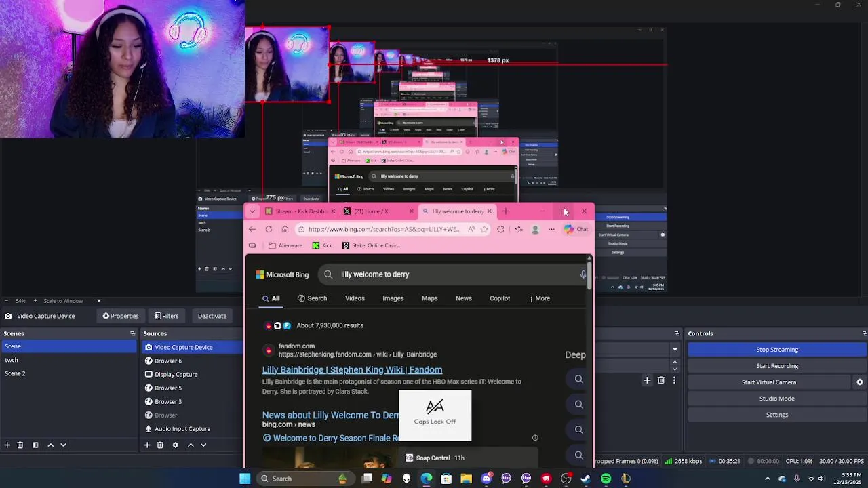The width and height of the screenshot is (868, 488).
Task: Open the Alienware bookmarks folder
Action: coord(285,245)
